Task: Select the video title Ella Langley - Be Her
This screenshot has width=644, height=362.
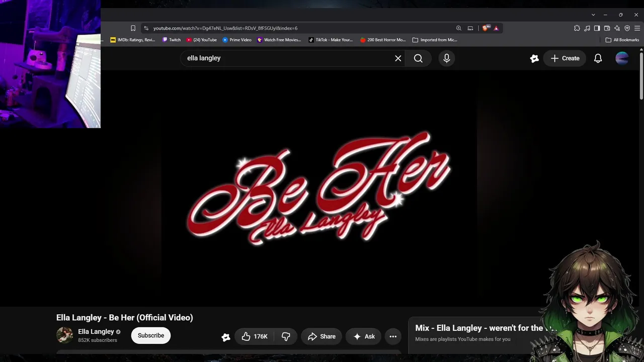Action: click(x=125, y=317)
